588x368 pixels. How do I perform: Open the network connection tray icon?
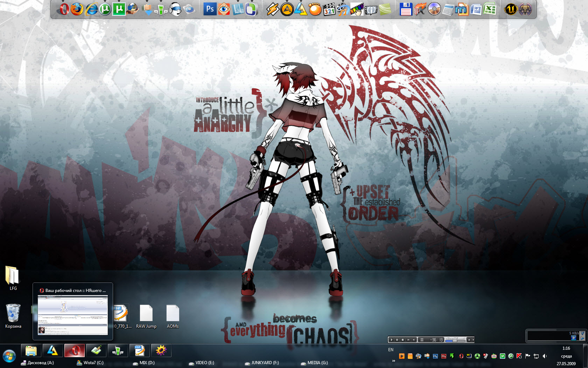pos(536,356)
